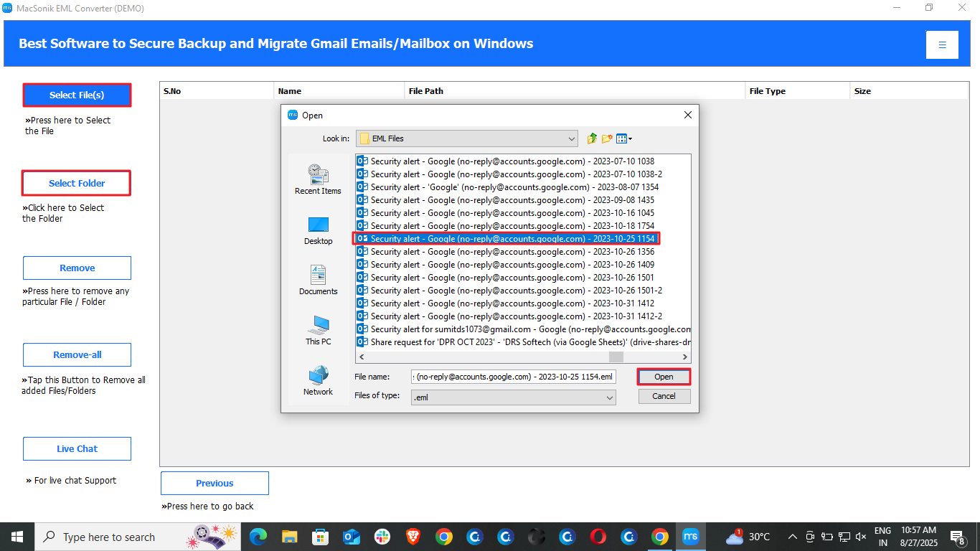Click the File name input field

click(513, 377)
